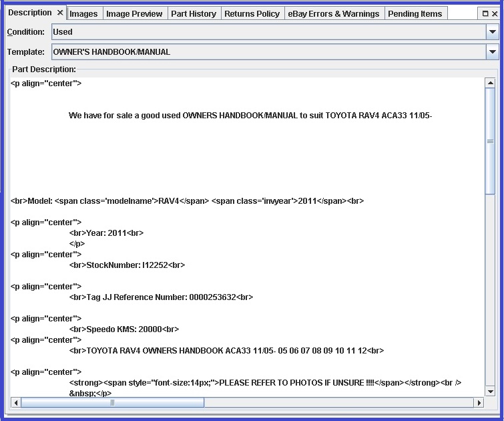
Task: Switch to the Images tab
Action: point(83,13)
